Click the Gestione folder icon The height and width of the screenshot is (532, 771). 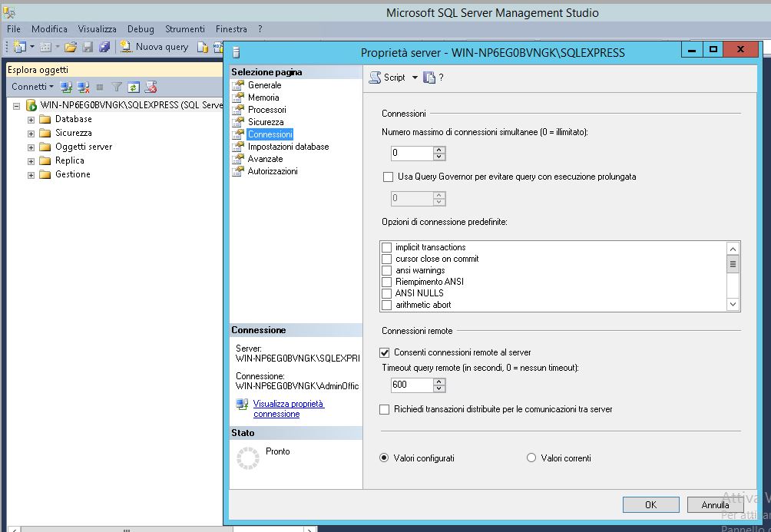(x=45, y=174)
